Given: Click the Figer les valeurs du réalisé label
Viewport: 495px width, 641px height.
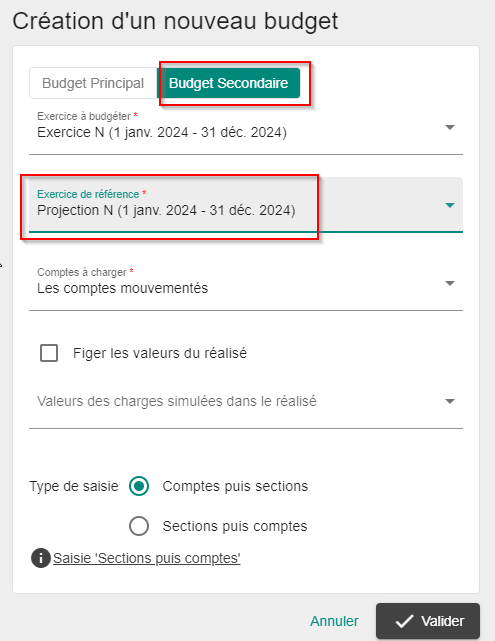Looking at the screenshot, I should 160,353.
